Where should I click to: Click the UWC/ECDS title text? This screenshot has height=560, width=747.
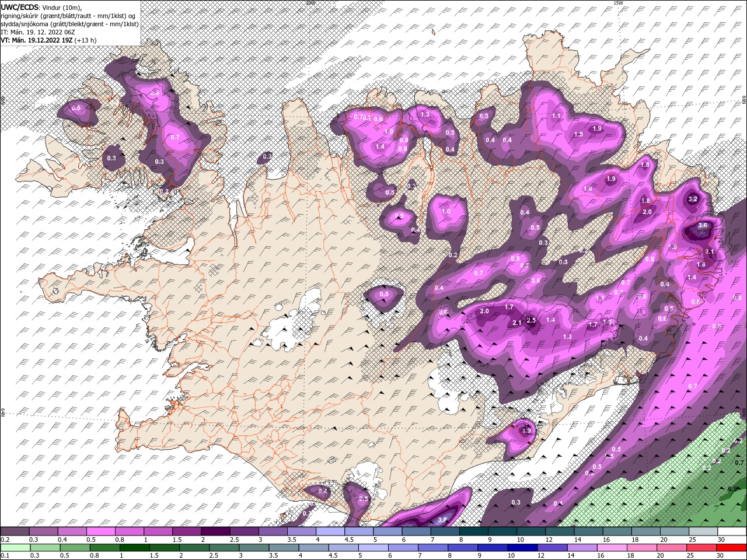[19, 6]
